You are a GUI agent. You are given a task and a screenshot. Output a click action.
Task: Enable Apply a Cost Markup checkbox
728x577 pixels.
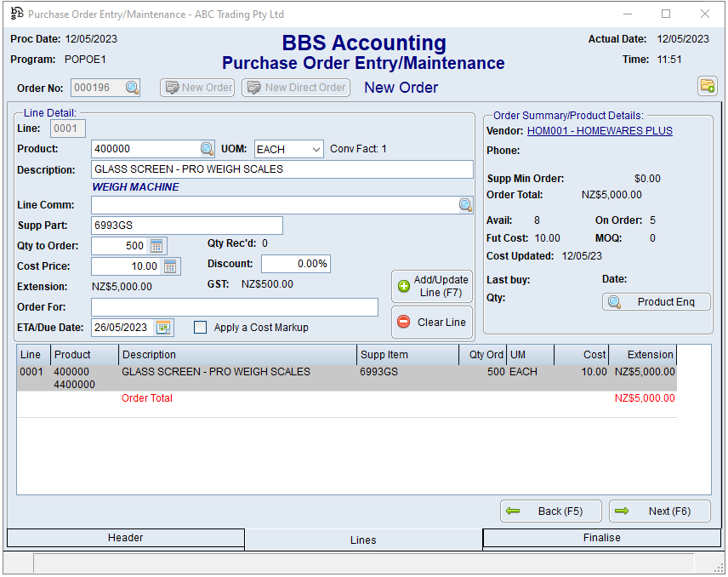pos(201,328)
